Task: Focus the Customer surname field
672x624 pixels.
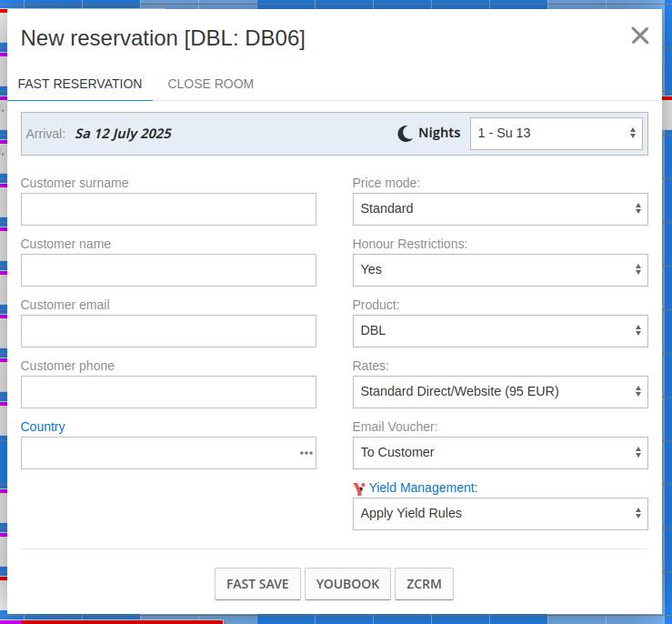Action: click(x=168, y=208)
